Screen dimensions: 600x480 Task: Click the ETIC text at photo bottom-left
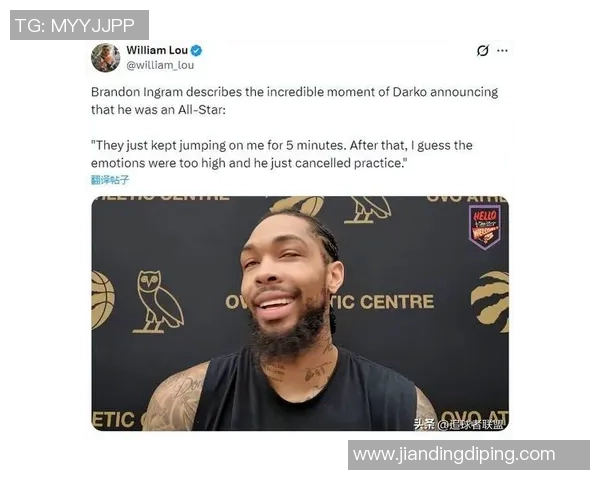click(113, 420)
